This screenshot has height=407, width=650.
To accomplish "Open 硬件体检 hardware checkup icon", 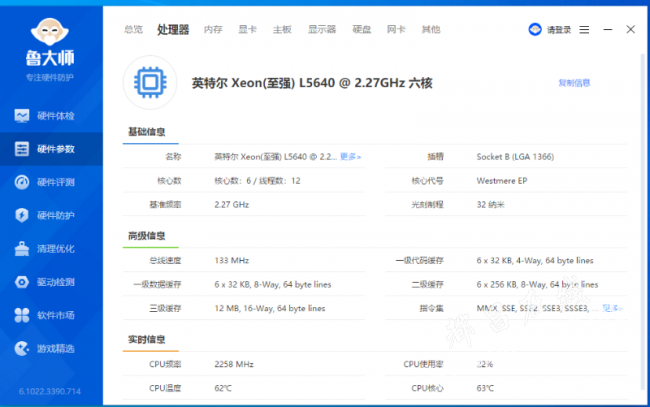I will [x=22, y=116].
